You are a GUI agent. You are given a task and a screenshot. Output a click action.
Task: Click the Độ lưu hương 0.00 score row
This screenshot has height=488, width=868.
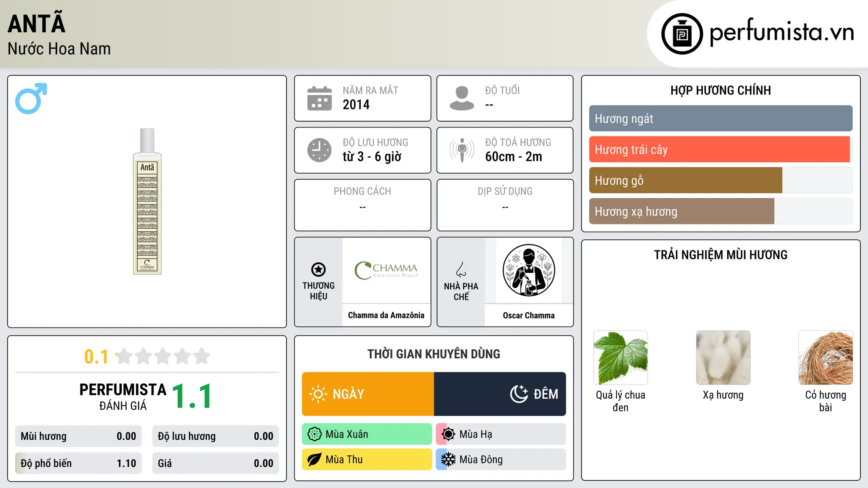point(215,436)
